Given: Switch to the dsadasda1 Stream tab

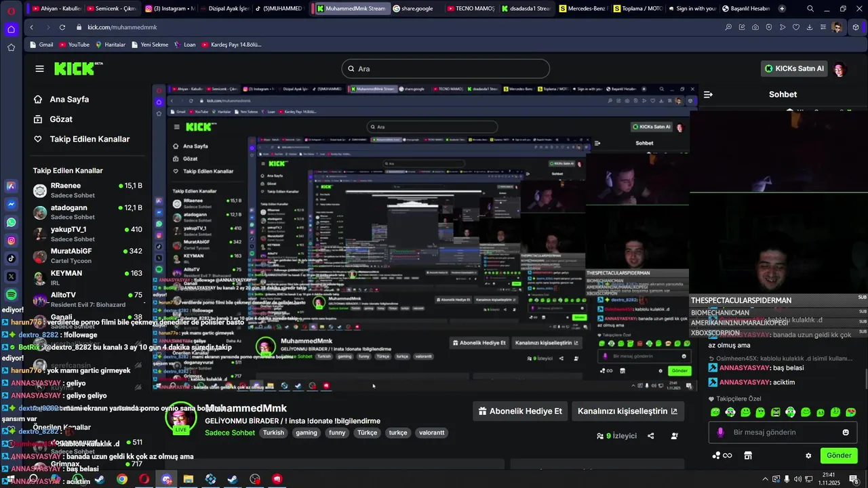Looking at the screenshot, I should (526, 9).
